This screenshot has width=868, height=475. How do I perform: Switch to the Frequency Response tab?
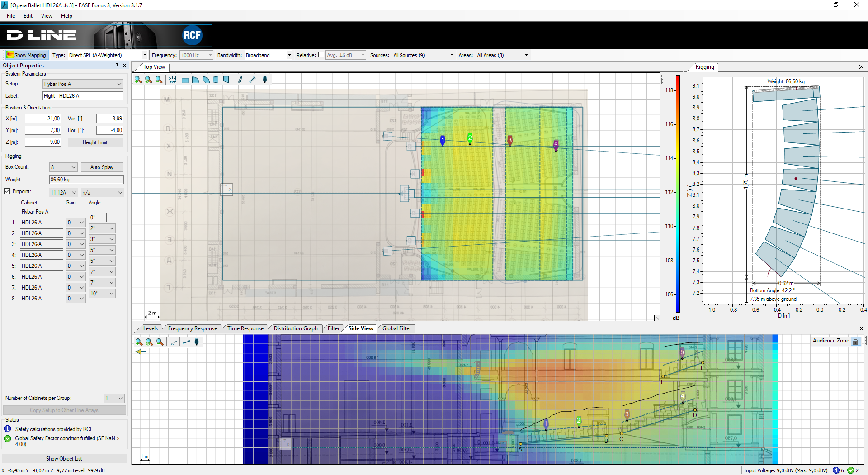pyautogui.click(x=192, y=328)
